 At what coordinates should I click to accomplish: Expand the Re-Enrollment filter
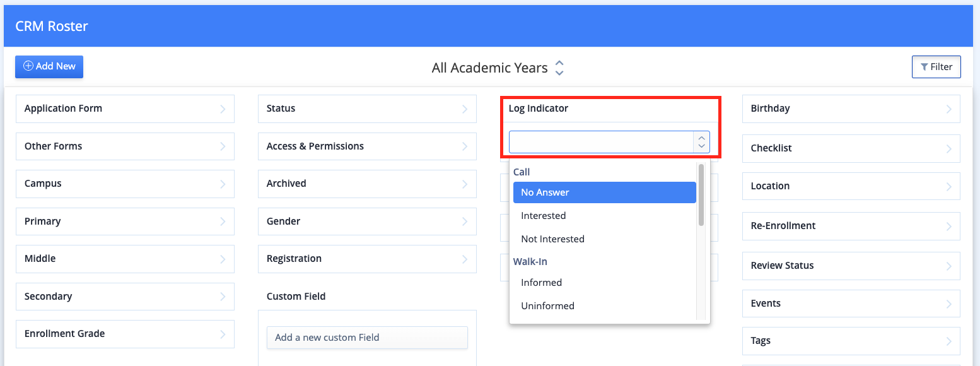[x=851, y=226]
